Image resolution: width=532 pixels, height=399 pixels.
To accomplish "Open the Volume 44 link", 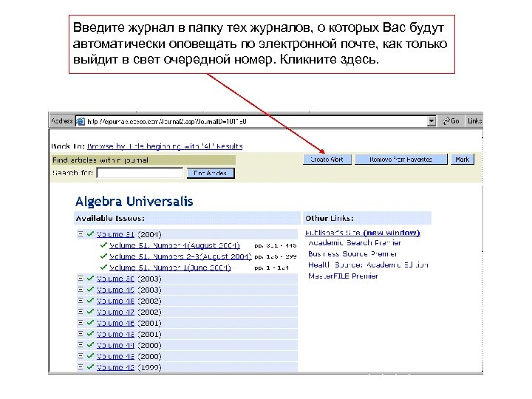I will tap(115, 345).
